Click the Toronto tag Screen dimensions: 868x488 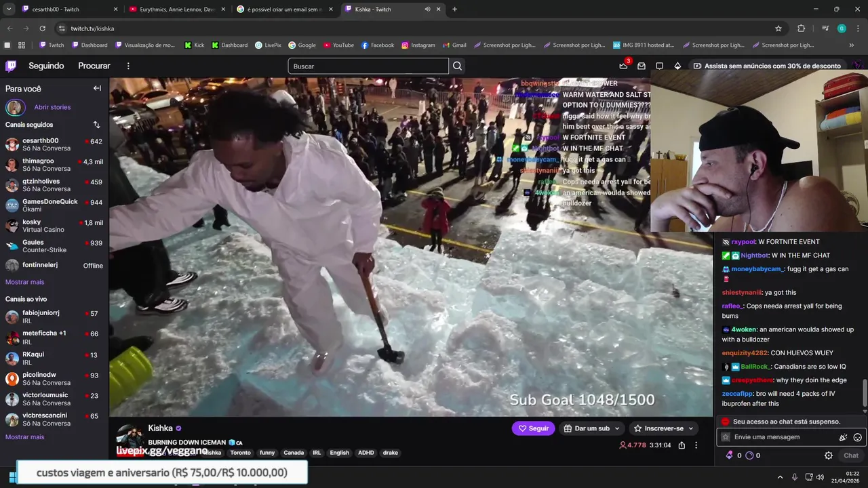coord(240,453)
